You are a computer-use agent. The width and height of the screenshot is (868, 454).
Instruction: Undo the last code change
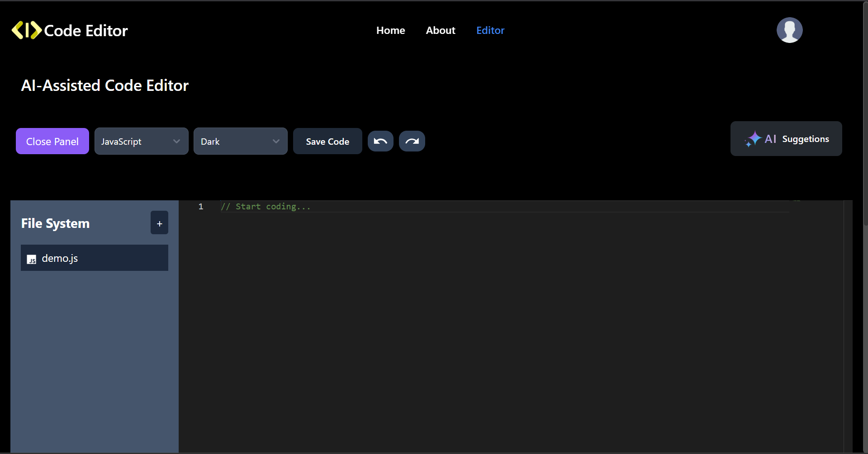coord(380,141)
